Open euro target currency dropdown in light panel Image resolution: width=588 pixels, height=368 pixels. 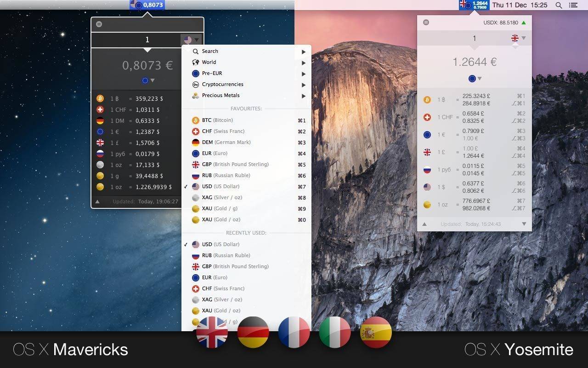(475, 79)
